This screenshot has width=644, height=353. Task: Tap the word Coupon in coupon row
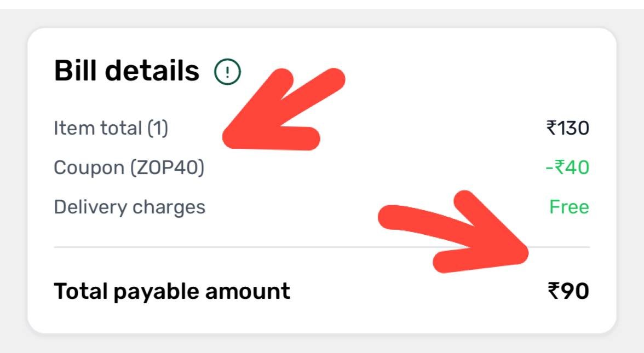point(89,167)
